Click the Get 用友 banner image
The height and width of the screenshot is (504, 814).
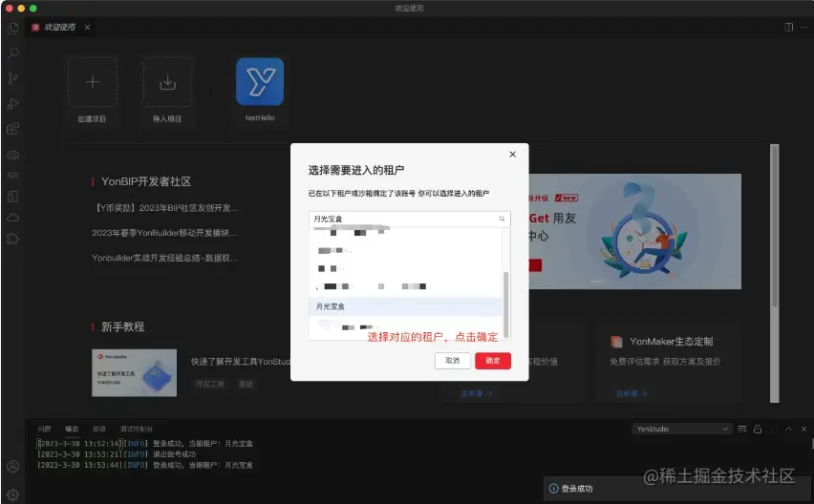[635, 231]
